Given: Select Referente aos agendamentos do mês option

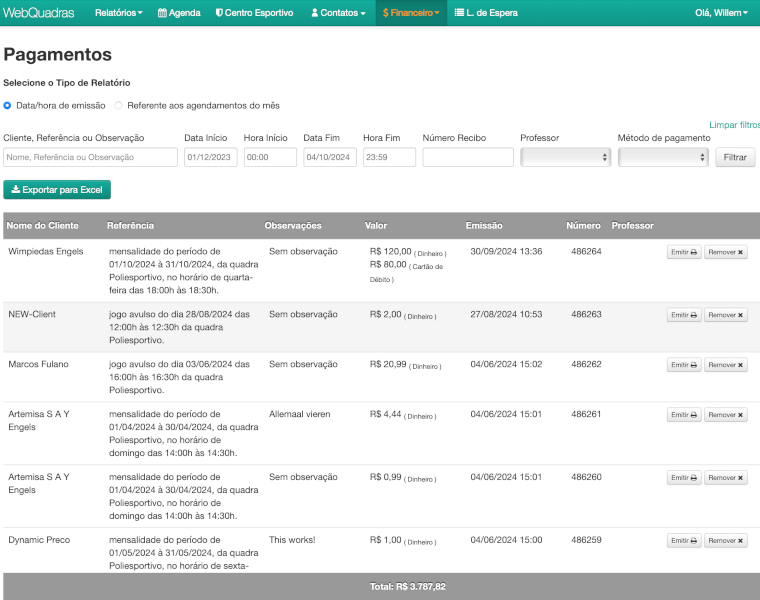Looking at the screenshot, I should 119,105.
